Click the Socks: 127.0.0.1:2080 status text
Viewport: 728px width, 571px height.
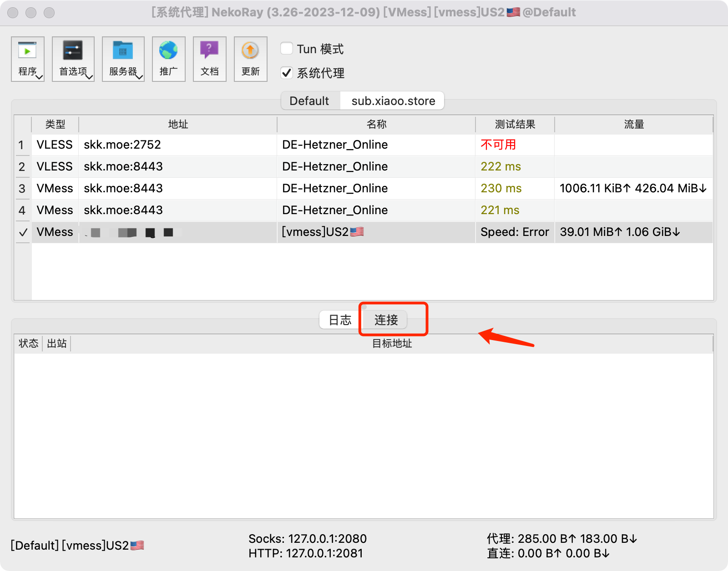coord(308,539)
